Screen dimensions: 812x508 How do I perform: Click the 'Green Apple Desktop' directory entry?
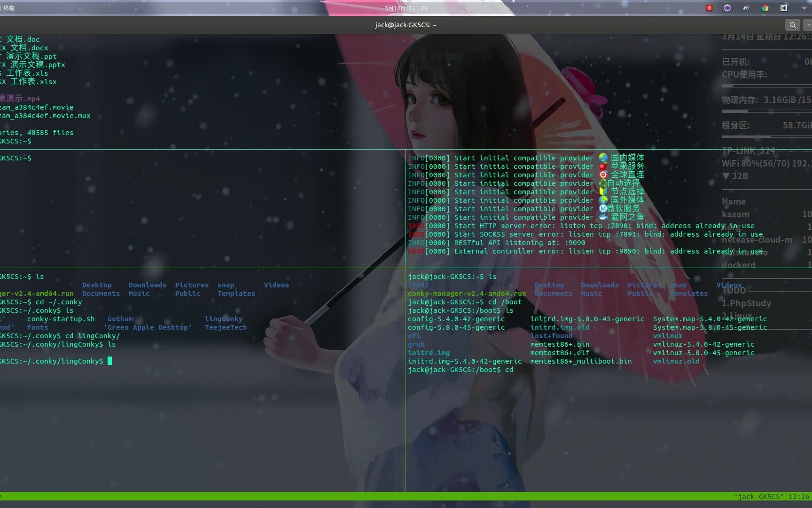(148, 327)
